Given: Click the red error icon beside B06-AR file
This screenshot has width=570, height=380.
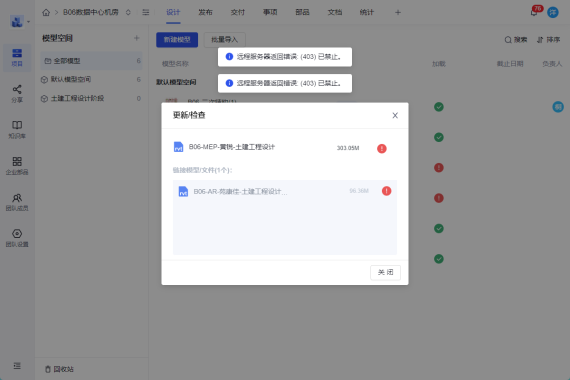Looking at the screenshot, I should [x=386, y=191].
